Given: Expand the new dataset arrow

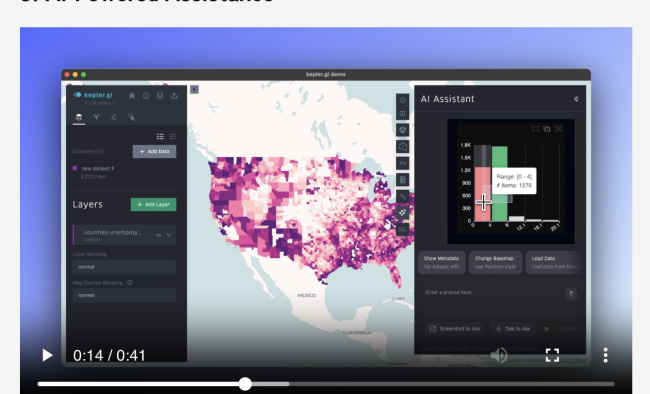Looking at the screenshot, I should 113,168.
